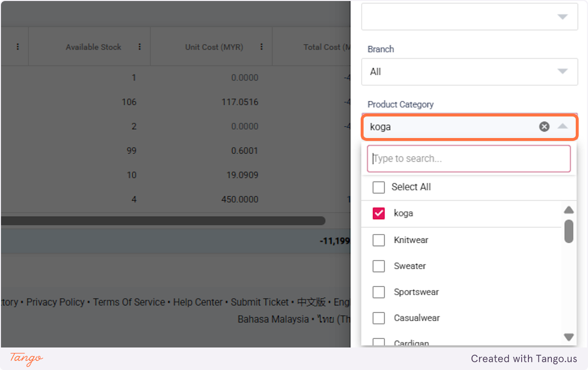Click the category list scroll-down arrow
The image size is (588, 370).
568,337
